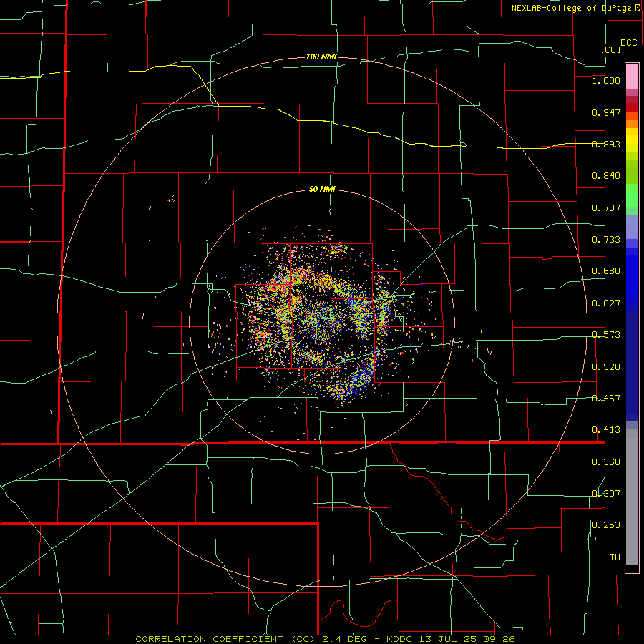
Task: Click the 0.253 color scale value
Action: 606,525
